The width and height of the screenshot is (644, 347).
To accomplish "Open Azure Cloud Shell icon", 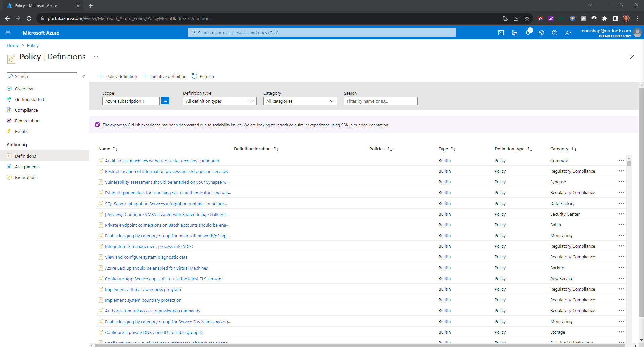I will tap(501, 33).
